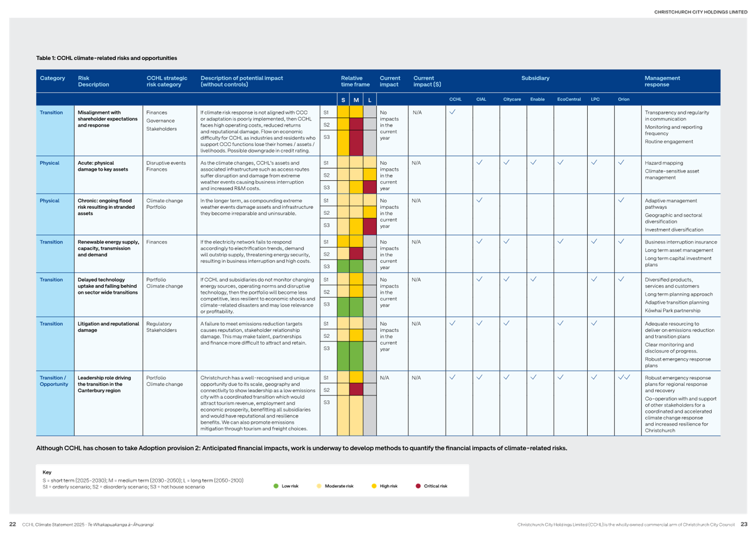The height and width of the screenshot is (535, 756).
Task: Click the Subsidiary column header
Action: pos(535,78)
